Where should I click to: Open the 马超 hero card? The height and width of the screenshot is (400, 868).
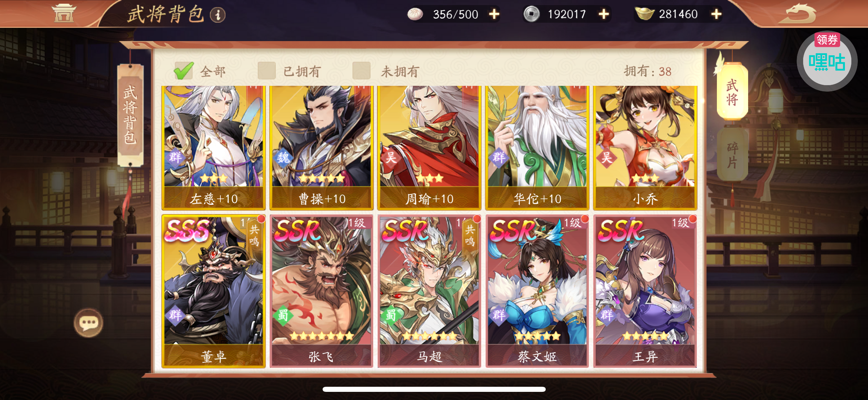click(429, 291)
